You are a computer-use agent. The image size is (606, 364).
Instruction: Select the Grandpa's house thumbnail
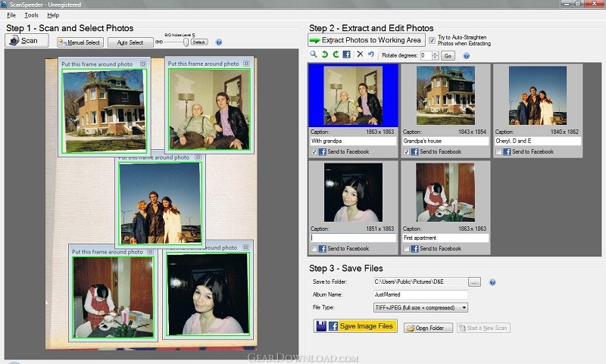(445, 95)
